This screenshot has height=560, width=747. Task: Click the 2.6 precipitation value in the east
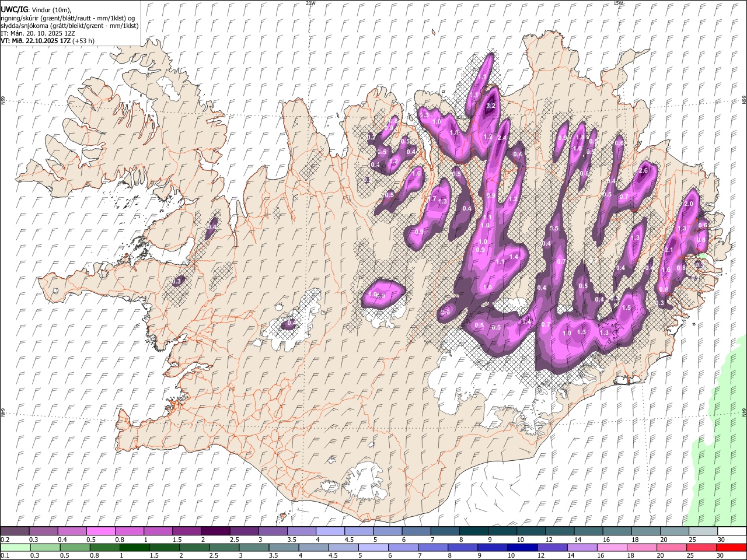pyautogui.click(x=644, y=171)
